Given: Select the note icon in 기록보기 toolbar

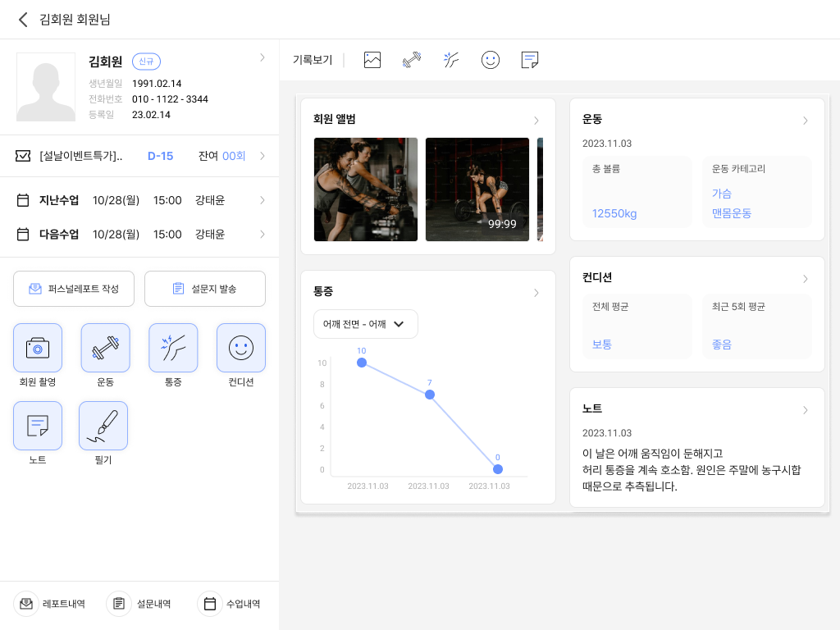Looking at the screenshot, I should (530, 59).
